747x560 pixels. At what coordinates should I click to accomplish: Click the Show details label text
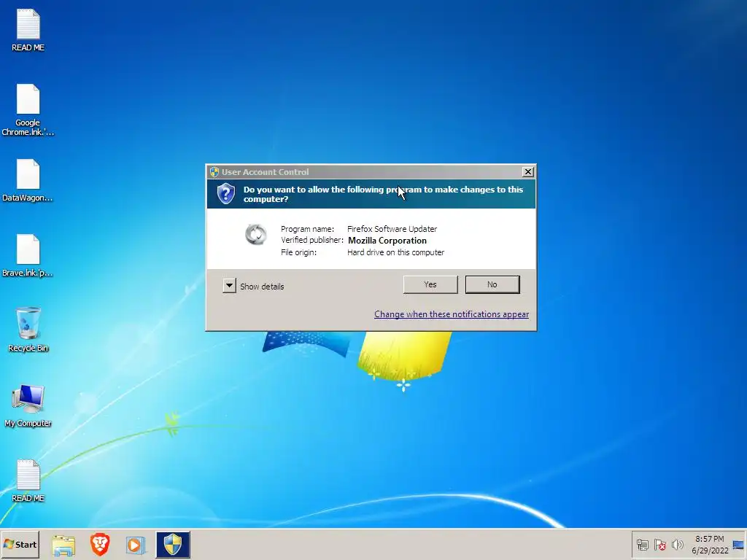(262, 286)
